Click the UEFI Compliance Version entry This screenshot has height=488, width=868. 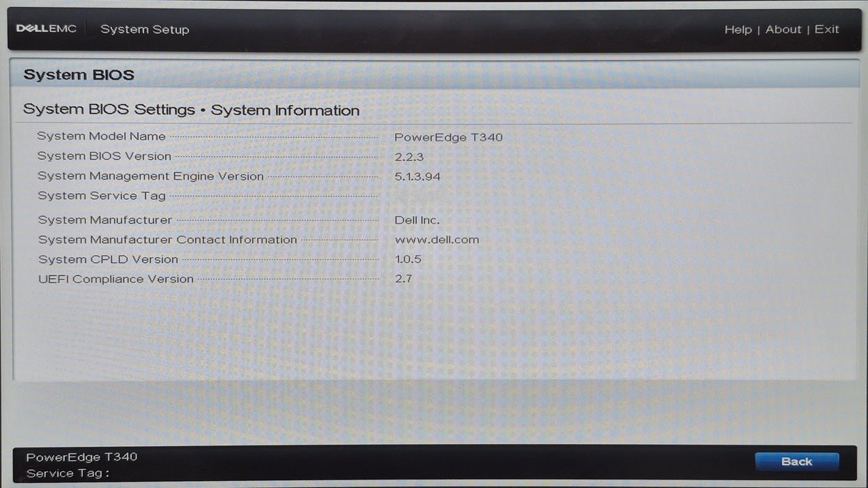[118, 278]
